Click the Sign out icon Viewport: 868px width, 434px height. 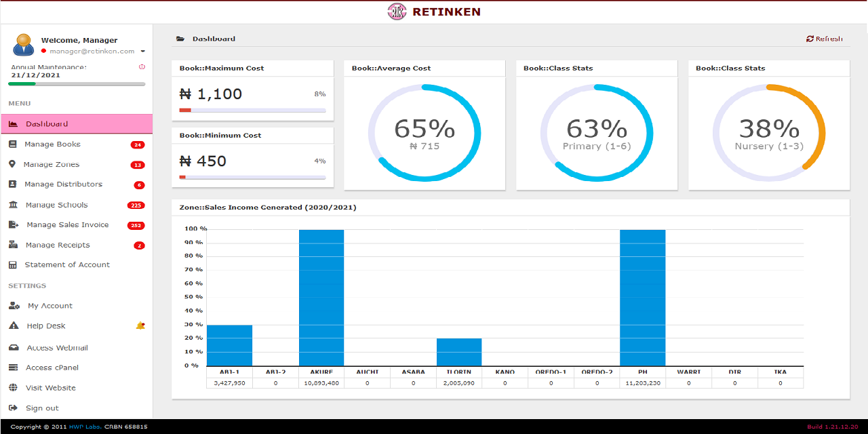click(12, 408)
